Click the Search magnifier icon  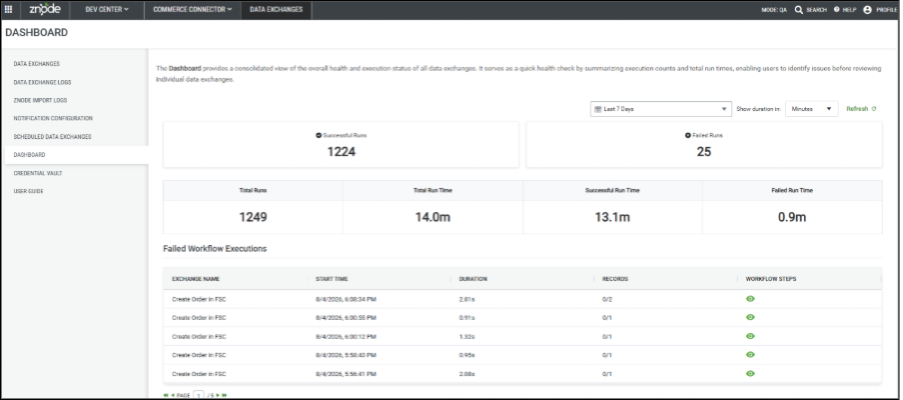pos(799,10)
